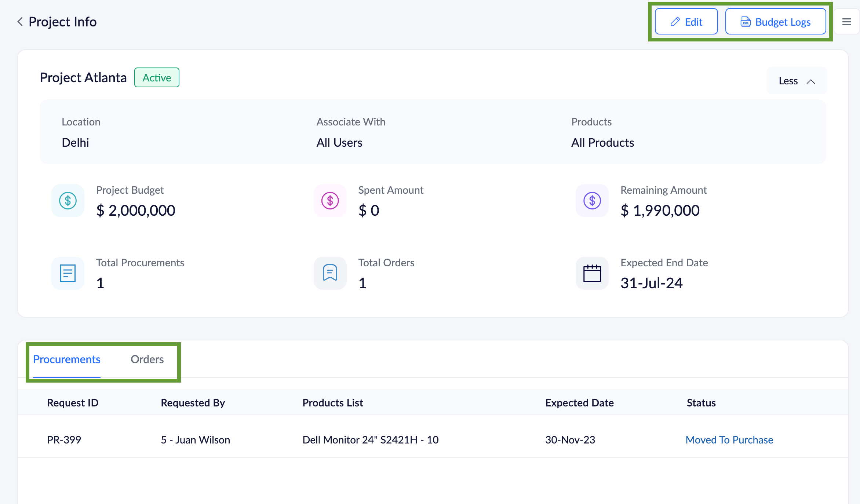Click the Remaining Amount dollar icon
Image resolution: width=860 pixels, height=504 pixels.
coord(592,201)
